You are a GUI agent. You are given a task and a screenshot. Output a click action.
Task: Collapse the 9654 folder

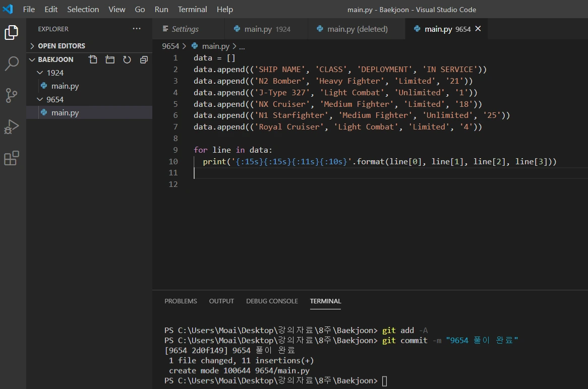point(55,100)
